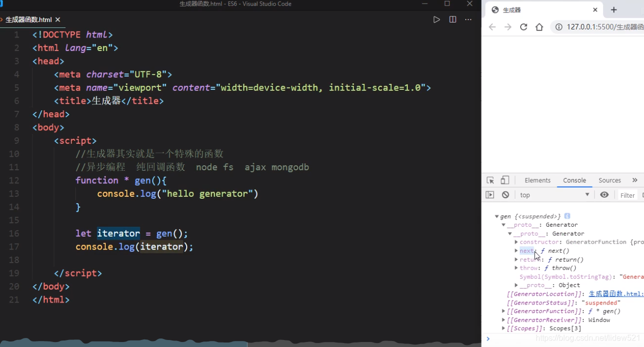Switch to the Sources panel
The height and width of the screenshot is (347, 644).
coord(610,180)
